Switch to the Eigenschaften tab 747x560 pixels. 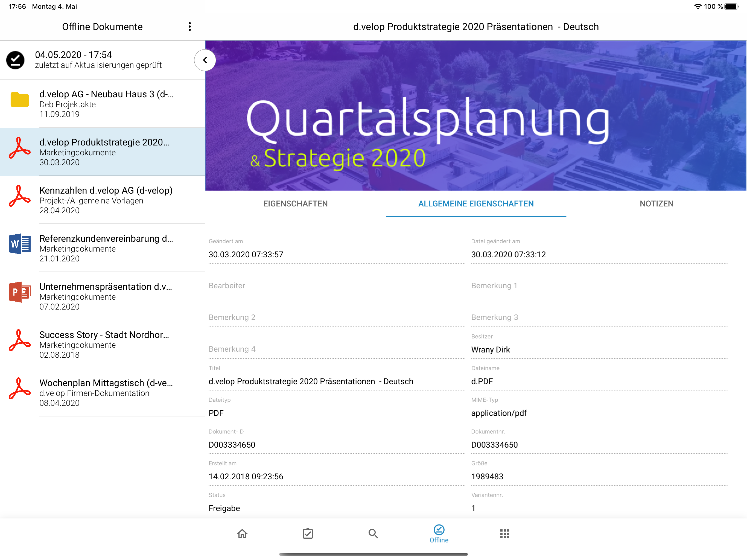click(x=296, y=204)
